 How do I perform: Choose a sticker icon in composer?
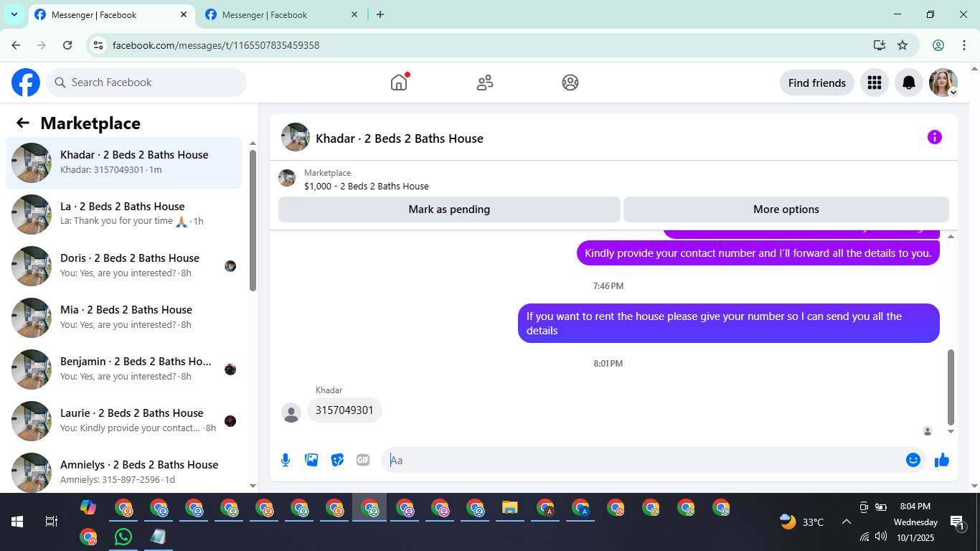[337, 460]
